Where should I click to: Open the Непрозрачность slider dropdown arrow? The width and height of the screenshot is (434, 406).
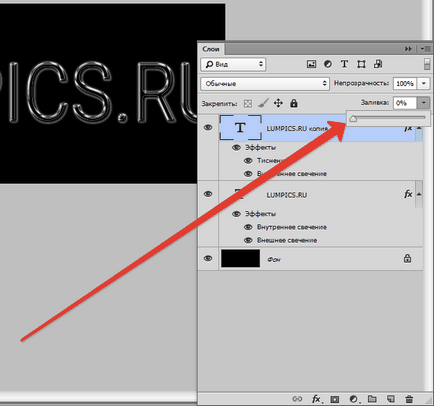[424, 83]
